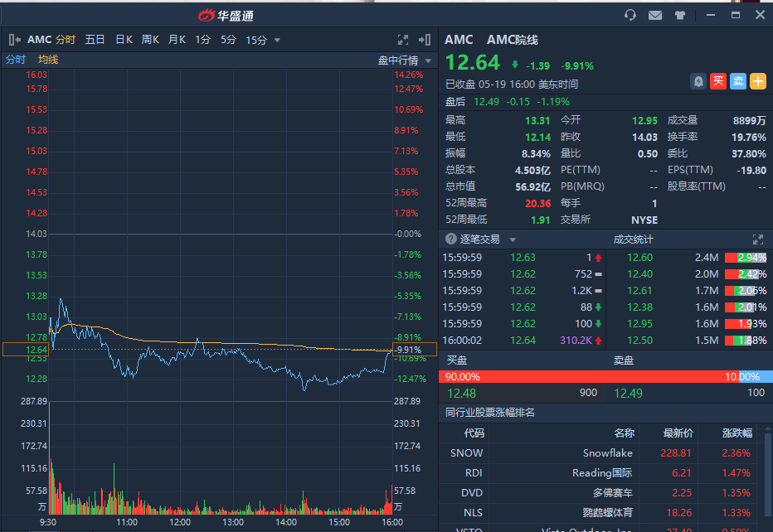The width and height of the screenshot is (773, 532).
Task: Open the 盘中行情 session dropdown
Action: click(405, 60)
